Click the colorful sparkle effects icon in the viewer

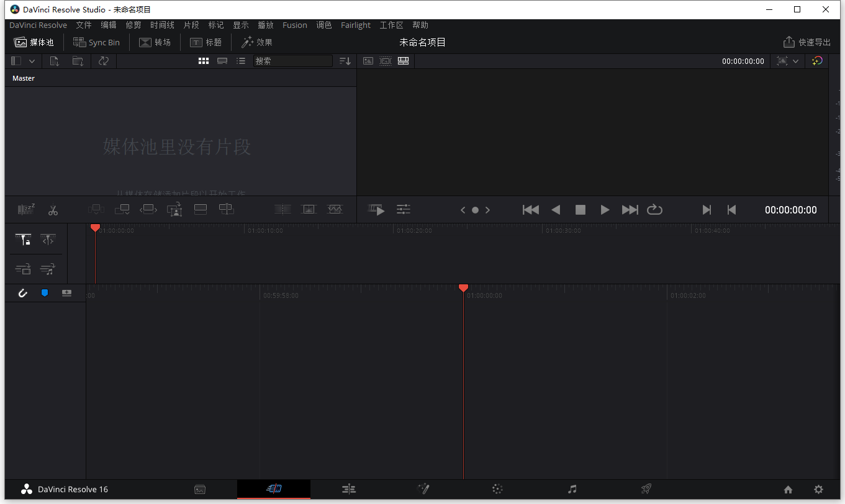point(817,61)
